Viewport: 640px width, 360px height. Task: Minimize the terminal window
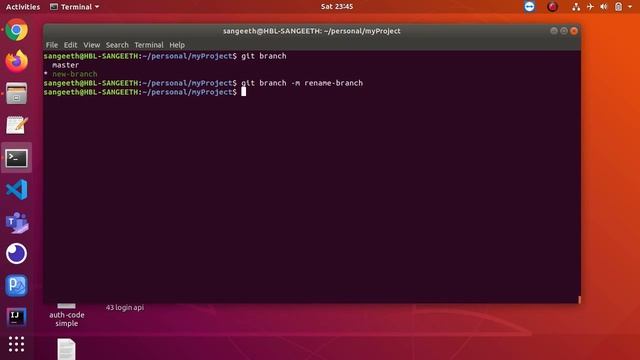point(554,31)
